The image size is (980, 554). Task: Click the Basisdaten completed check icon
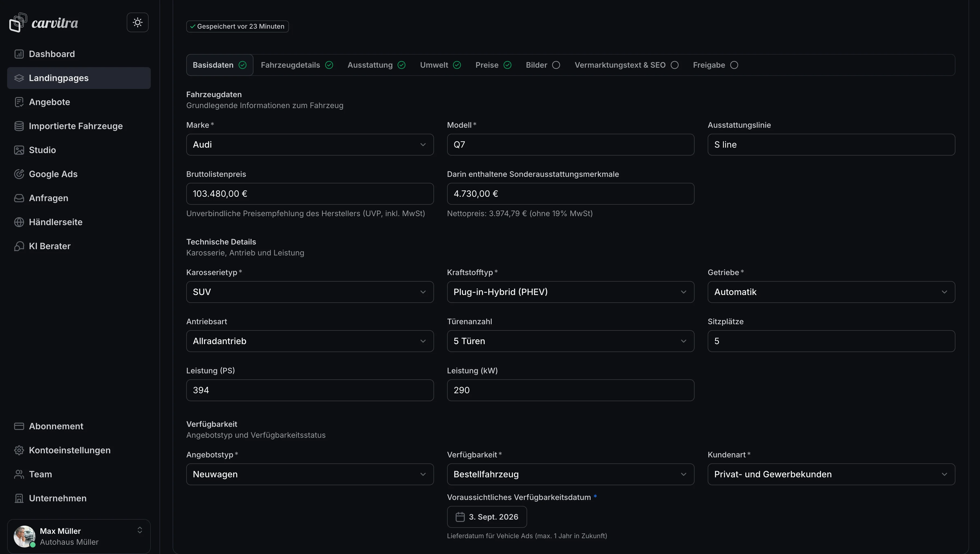[243, 65]
